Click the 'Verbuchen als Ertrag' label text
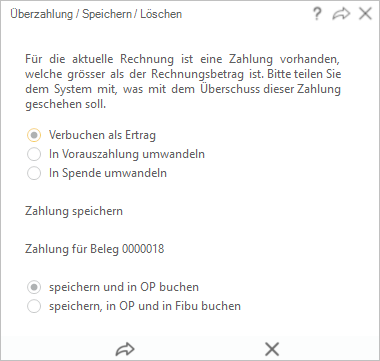380x361 pixels. coord(102,135)
